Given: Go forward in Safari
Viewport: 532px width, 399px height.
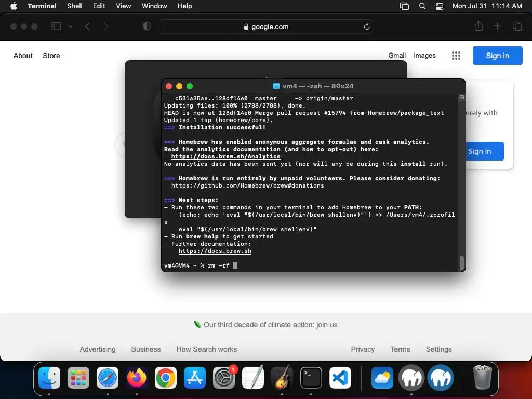Looking at the screenshot, I should pos(105,26).
